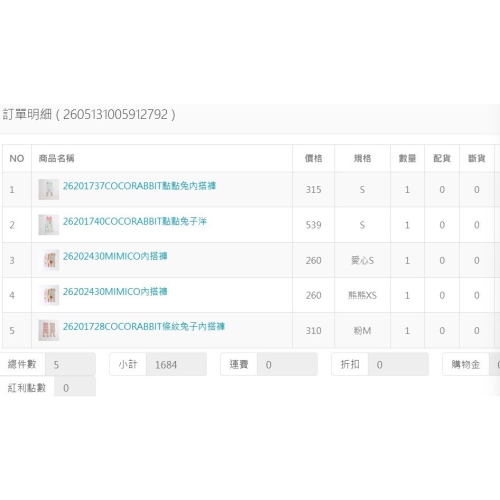Viewport: 500px width, 500px height.
Task: Click the 價格 column header
Action: point(313,158)
